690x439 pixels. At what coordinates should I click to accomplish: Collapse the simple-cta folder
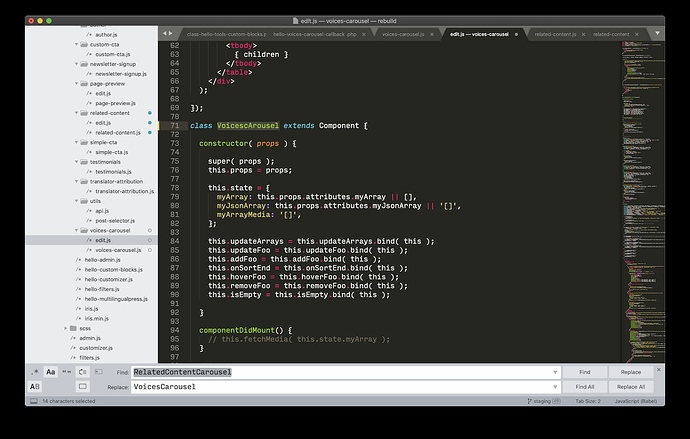[x=77, y=142]
